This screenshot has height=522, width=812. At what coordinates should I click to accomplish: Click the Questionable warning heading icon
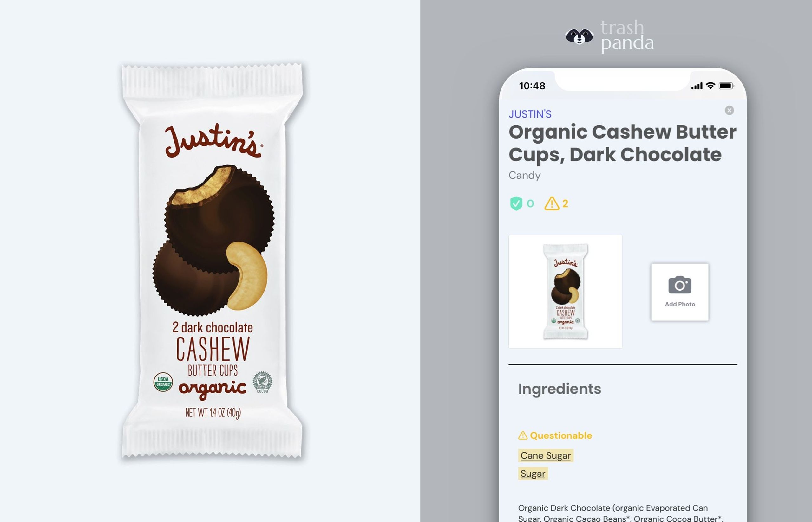pyautogui.click(x=523, y=435)
